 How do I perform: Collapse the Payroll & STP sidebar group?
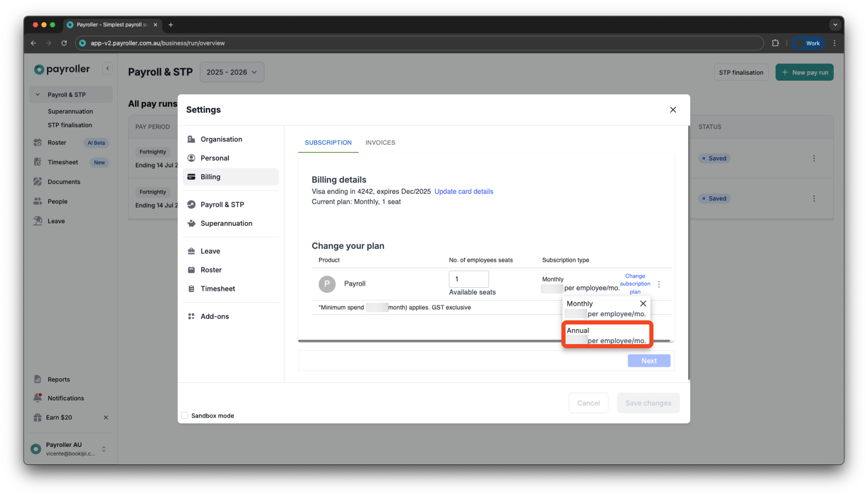pos(37,94)
